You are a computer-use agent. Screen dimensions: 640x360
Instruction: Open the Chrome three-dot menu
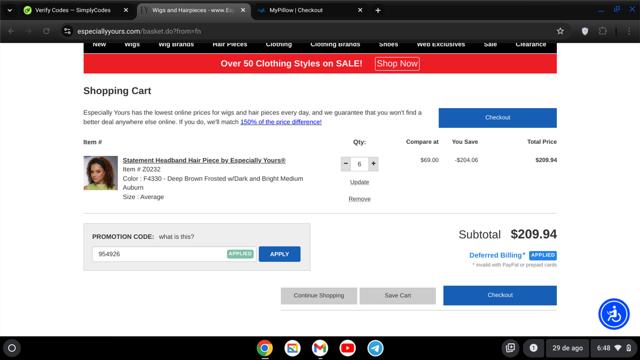tap(629, 31)
